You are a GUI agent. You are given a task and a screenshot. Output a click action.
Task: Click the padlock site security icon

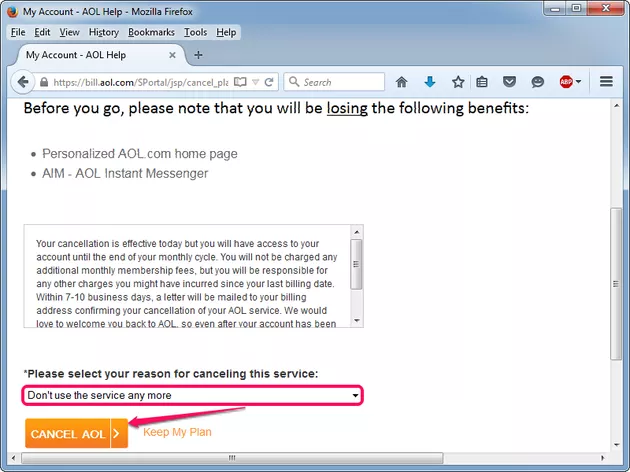point(44,82)
